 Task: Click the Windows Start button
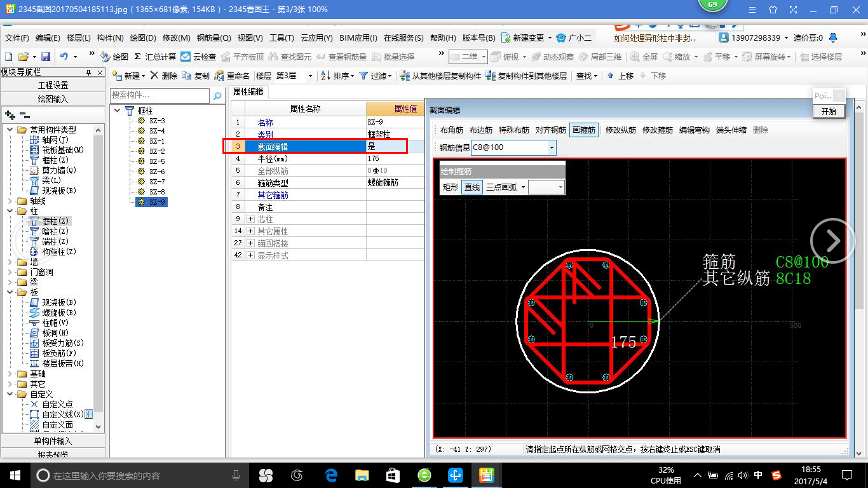[x=14, y=475]
